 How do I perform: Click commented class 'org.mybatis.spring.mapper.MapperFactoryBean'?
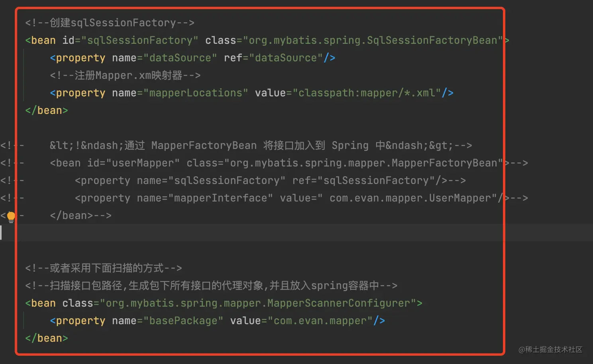point(364,163)
